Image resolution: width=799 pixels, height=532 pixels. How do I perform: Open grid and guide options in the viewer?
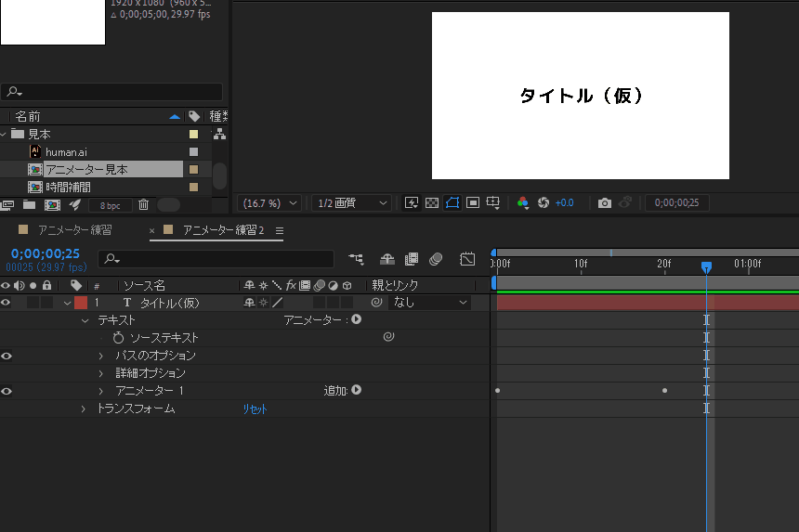tap(493, 202)
